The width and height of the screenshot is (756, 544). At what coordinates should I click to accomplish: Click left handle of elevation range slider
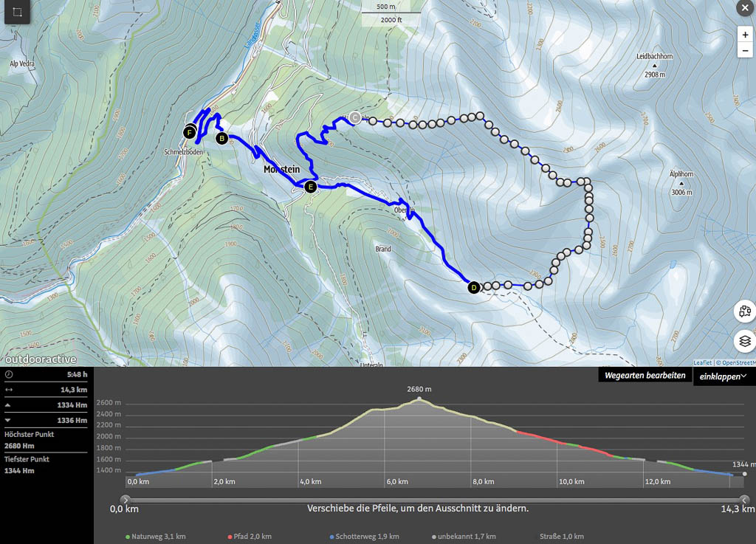(x=125, y=500)
